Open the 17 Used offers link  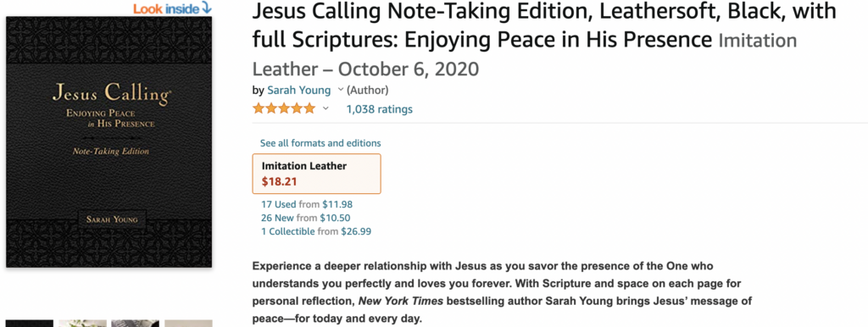[x=278, y=204]
